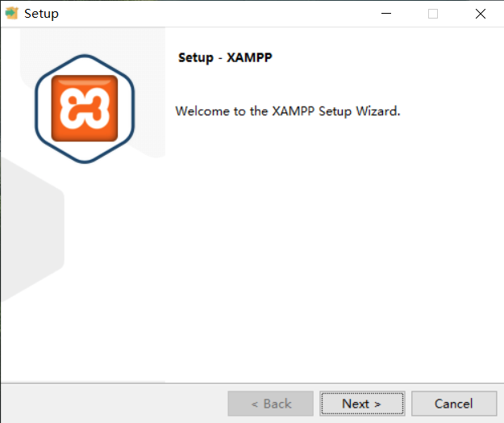Screen dimensions: 504x423
Task: Cancel the XAMPP installation
Action: pos(454,404)
